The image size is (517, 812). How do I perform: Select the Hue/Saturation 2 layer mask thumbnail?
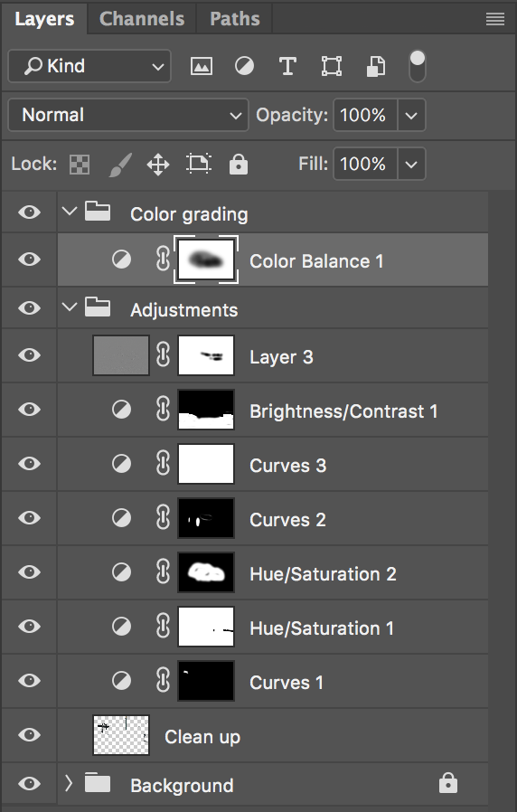pyautogui.click(x=206, y=572)
